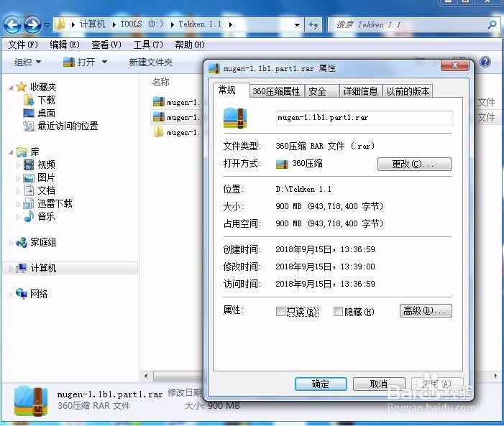
Task: Expand 音乐 library node
Action: pyautogui.click(x=18, y=217)
